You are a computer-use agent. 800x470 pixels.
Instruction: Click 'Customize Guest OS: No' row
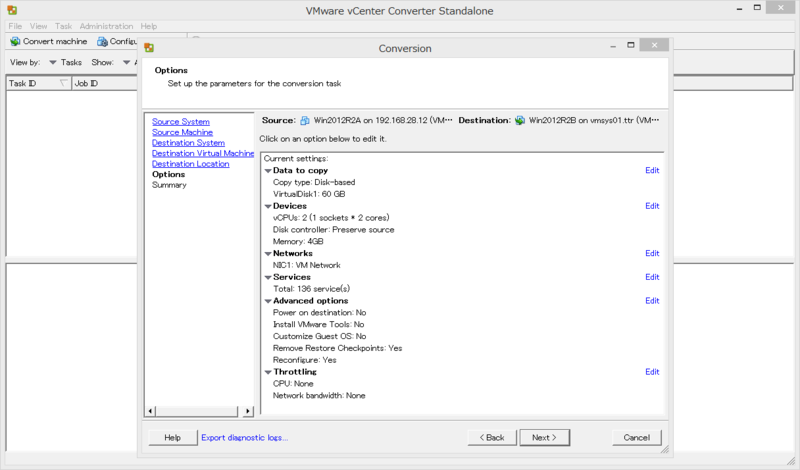(319, 336)
